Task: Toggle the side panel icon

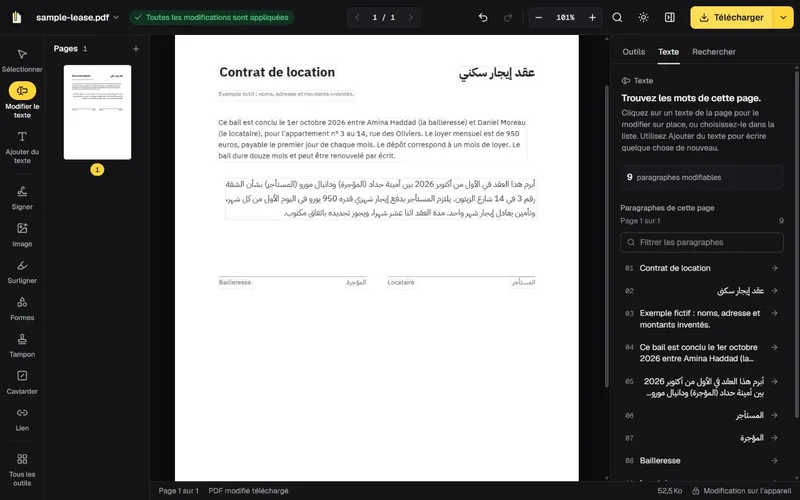Action: 669,17
